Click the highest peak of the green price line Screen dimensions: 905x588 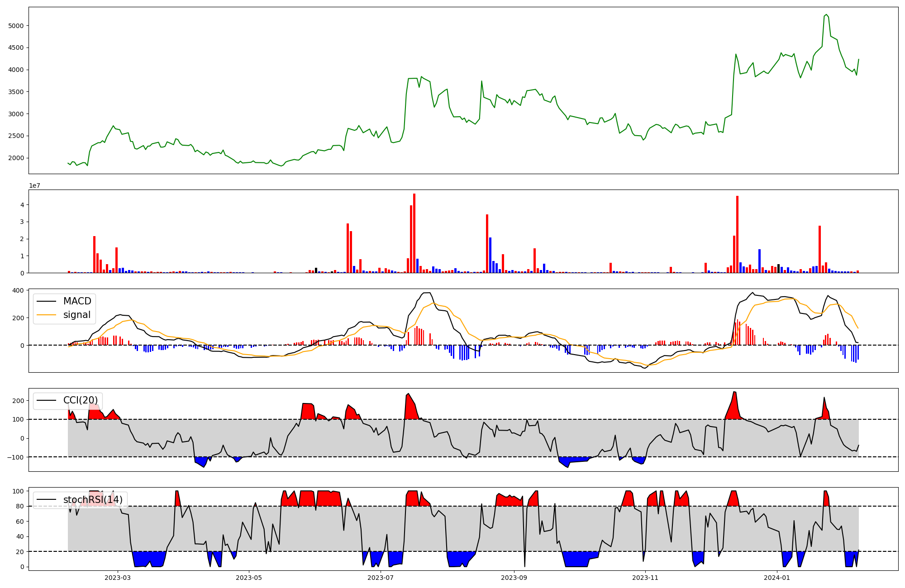click(x=826, y=15)
